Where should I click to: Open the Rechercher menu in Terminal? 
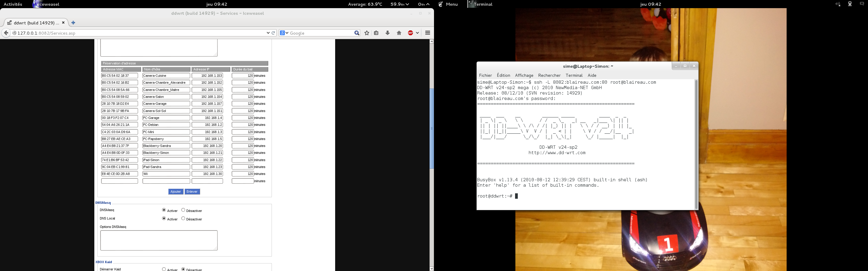click(x=549, y=75)
